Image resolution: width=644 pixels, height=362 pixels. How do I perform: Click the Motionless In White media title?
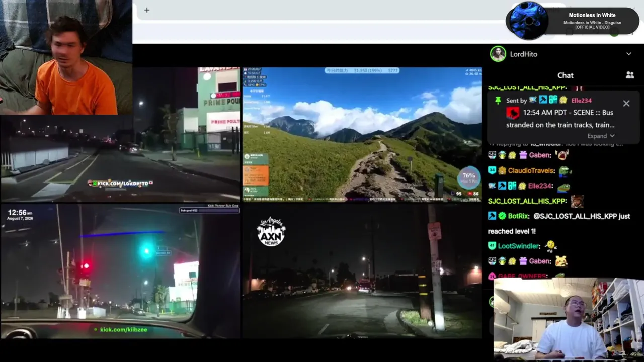(x=592, y=15)
